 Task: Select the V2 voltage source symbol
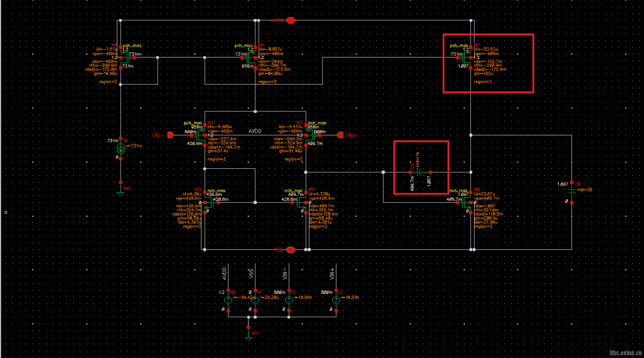tap(288, 300)
